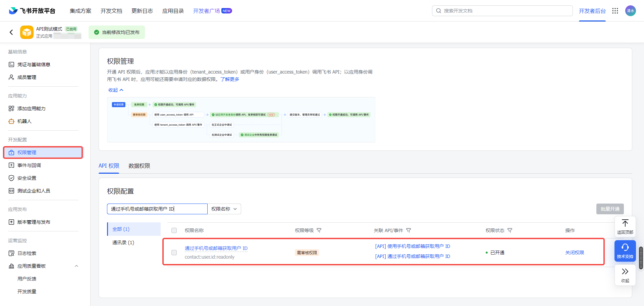The width and height of the screenshot is (644, 306).
Task: Collapse the 应用质量看板 sidebar section
Action: (x=76, y=266)
